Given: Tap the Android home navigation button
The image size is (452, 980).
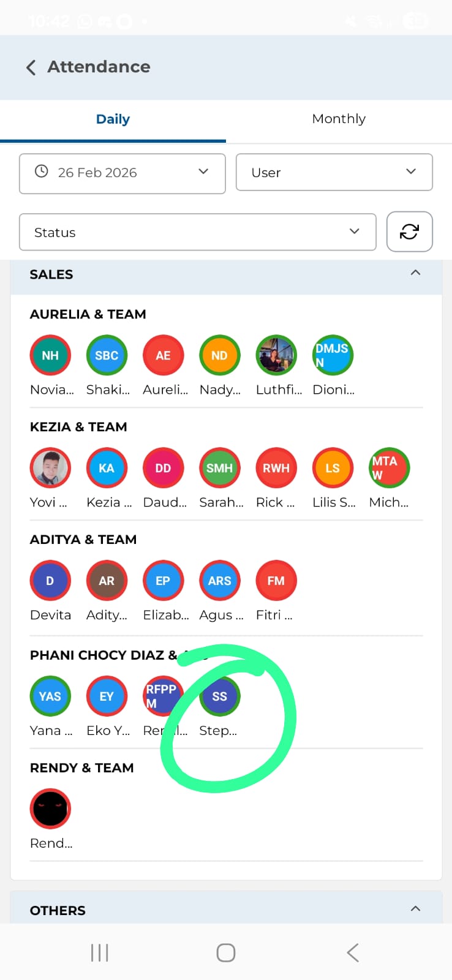Looking at the screenshot, I should (x=226, y=952).
